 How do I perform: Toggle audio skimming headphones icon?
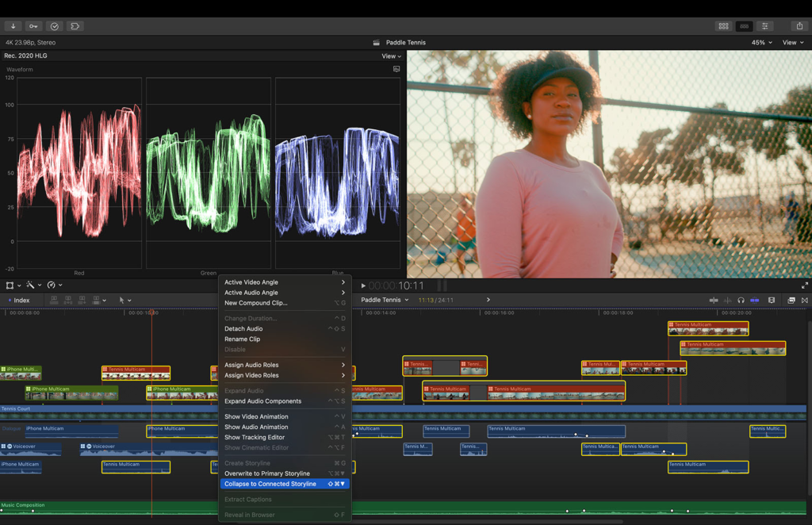741,301
